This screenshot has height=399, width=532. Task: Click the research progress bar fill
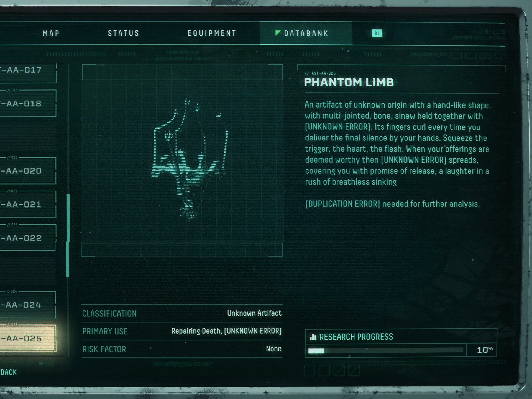click(316, 351)
